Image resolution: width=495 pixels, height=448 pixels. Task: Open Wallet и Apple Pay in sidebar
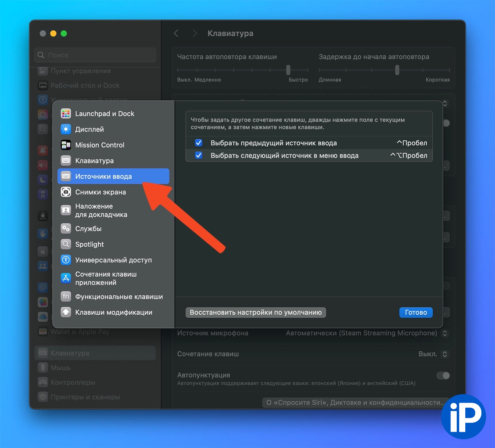(x=95, y=332)
